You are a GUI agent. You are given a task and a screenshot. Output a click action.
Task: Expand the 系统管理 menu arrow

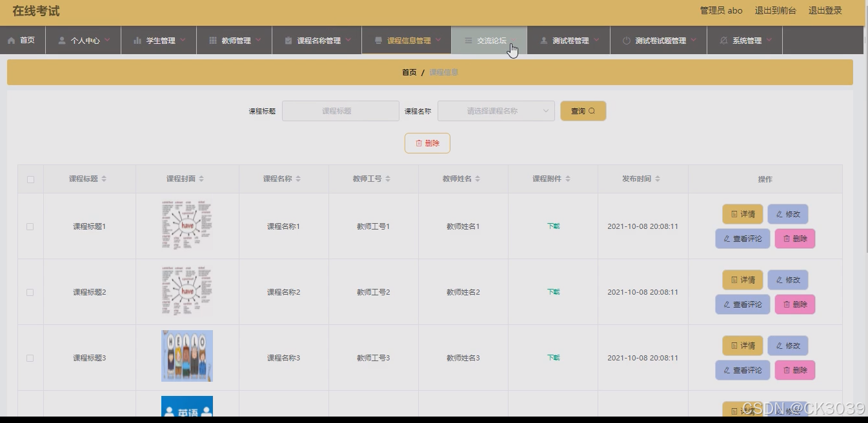(x=769, y=39)
